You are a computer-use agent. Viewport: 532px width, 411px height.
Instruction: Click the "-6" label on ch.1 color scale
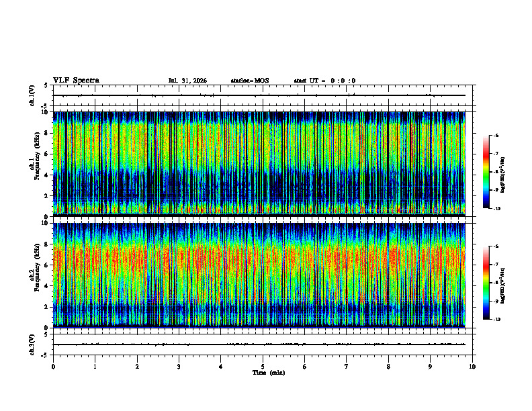click(x=495, y=136)
